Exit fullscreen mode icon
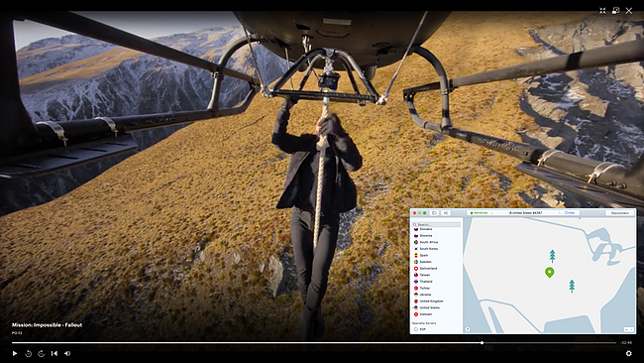 [602, 11]
